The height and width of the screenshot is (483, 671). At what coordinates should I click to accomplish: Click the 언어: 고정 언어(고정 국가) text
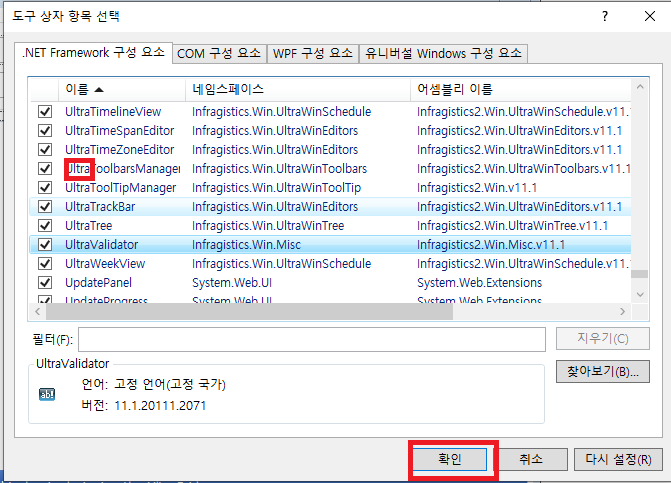(153, 384)
